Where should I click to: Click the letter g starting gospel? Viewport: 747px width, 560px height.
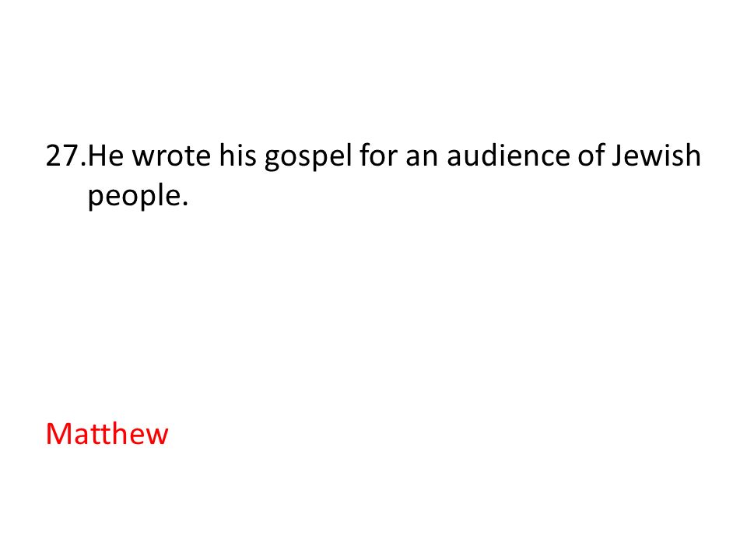tap(271, 160)
